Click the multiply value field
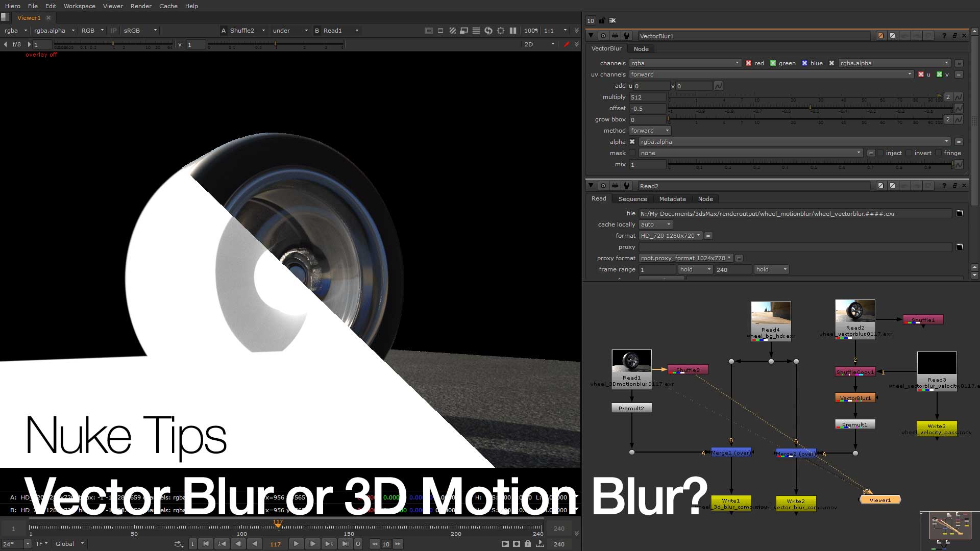 click(647, 97)
